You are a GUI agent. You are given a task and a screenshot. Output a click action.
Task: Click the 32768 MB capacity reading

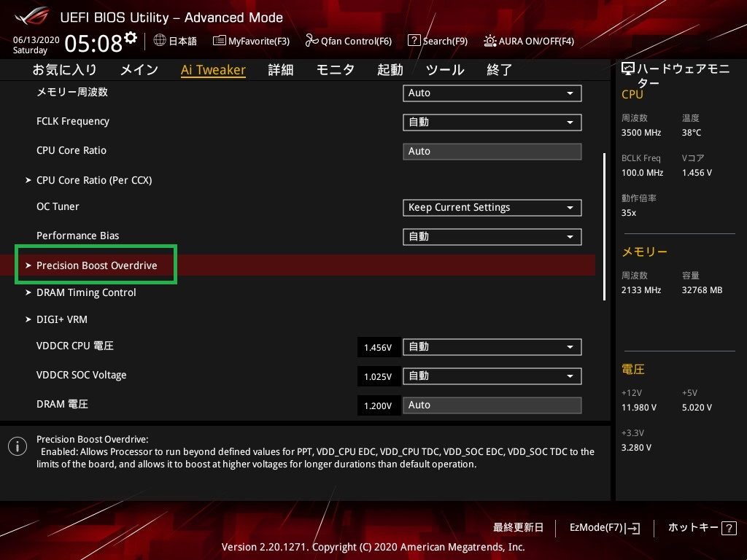[703, 290]
